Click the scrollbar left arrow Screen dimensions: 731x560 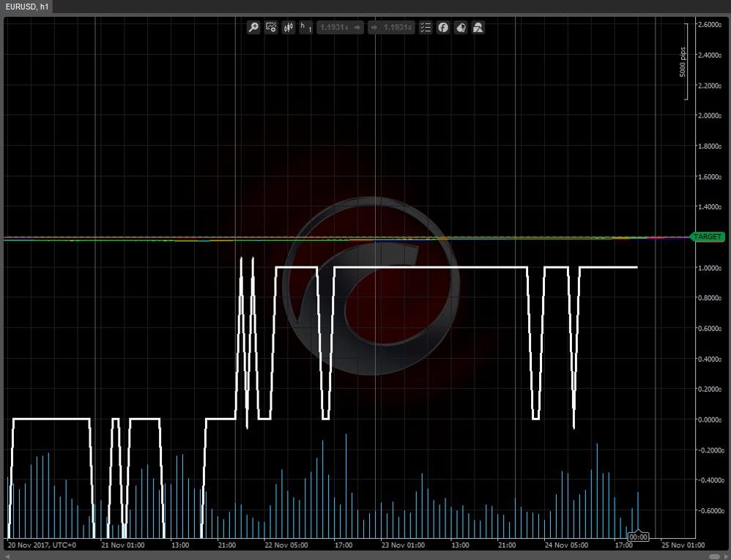(x=6, y=557)
